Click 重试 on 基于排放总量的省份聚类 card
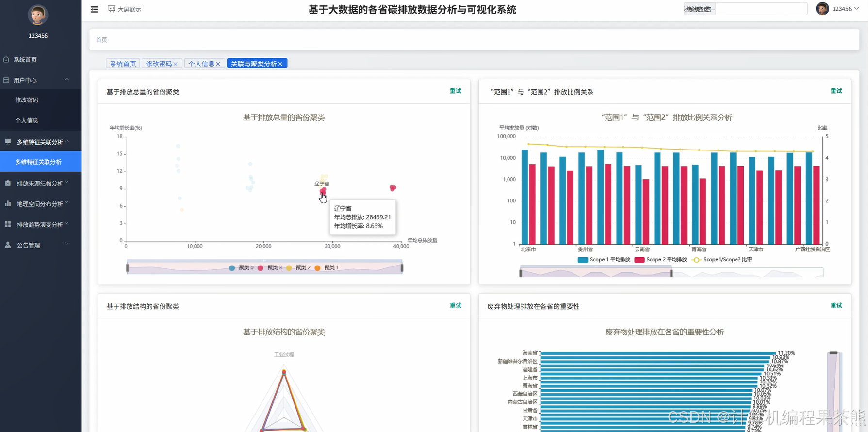The width and height of the screenshot is (868, 432). point(456,91)
